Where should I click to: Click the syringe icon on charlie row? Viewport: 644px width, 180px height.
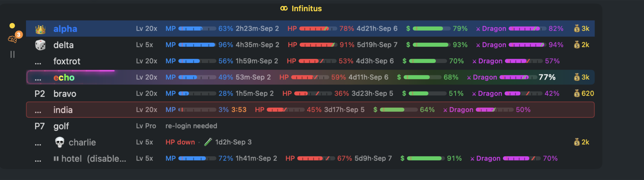(208, 142)
